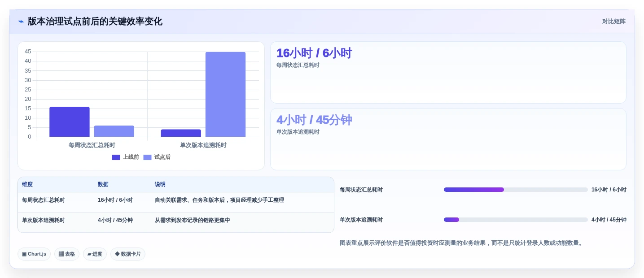
Task: Click the 单次版本追溯耗时 progress bar
Action: [x=516, y=220]
